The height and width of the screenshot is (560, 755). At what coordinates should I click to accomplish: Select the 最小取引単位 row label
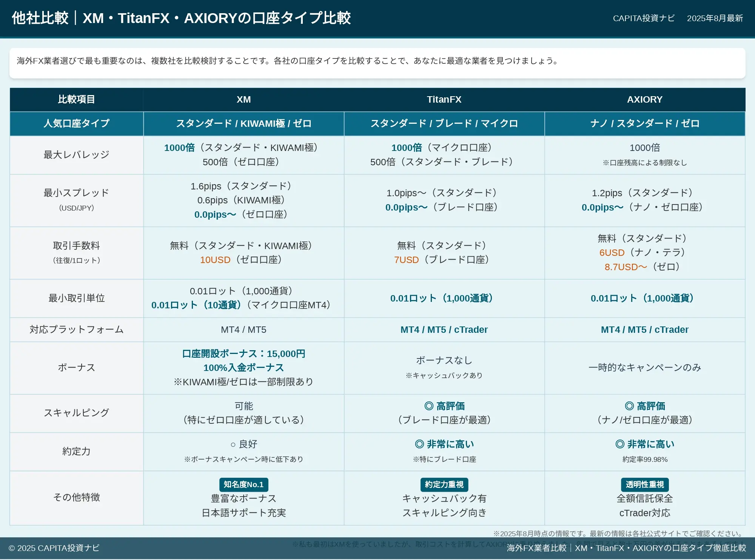(77, 298)
